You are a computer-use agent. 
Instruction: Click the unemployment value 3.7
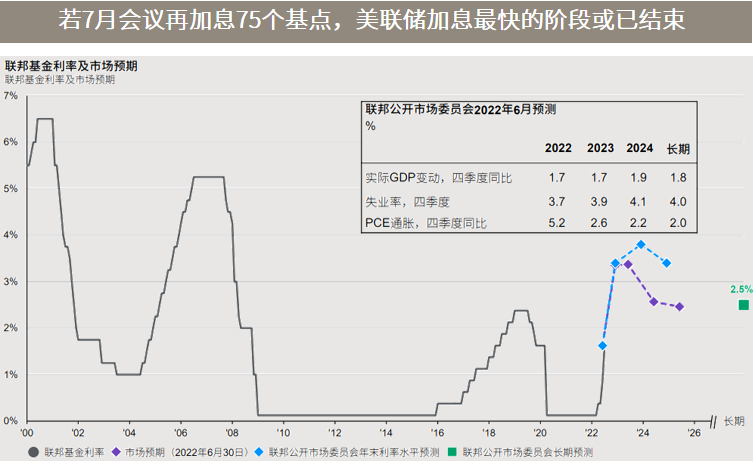[557, 202]
